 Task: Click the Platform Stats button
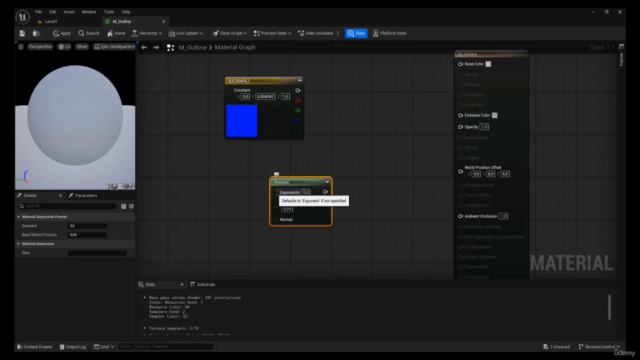tap(389, 33)
